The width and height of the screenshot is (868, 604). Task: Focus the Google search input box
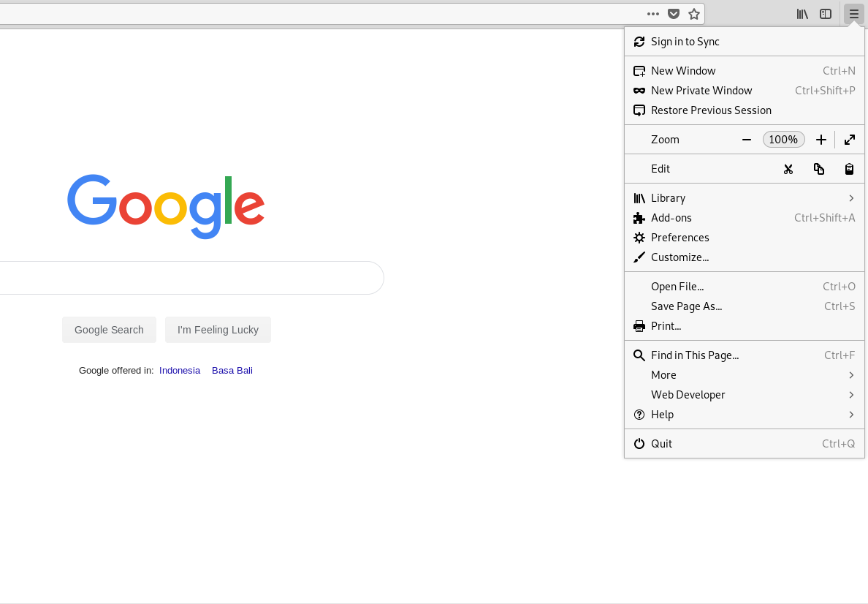(x=191, y=278)
